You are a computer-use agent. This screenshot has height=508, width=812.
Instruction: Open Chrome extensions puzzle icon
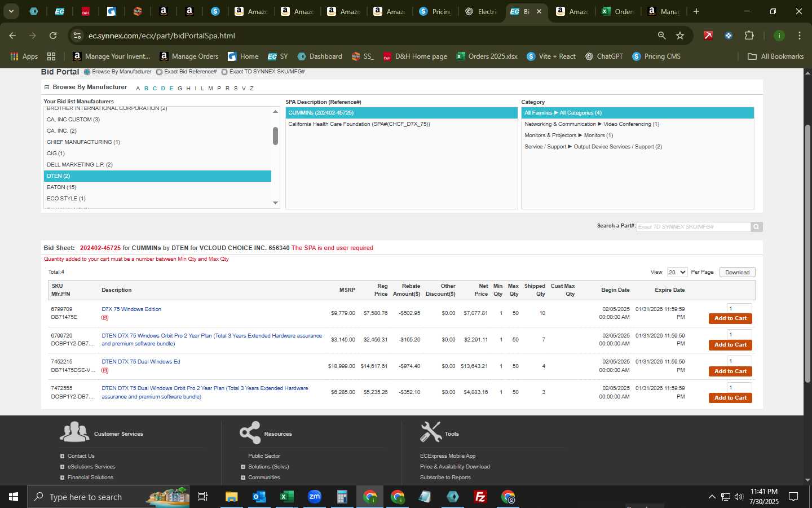[x=749, y=36]
